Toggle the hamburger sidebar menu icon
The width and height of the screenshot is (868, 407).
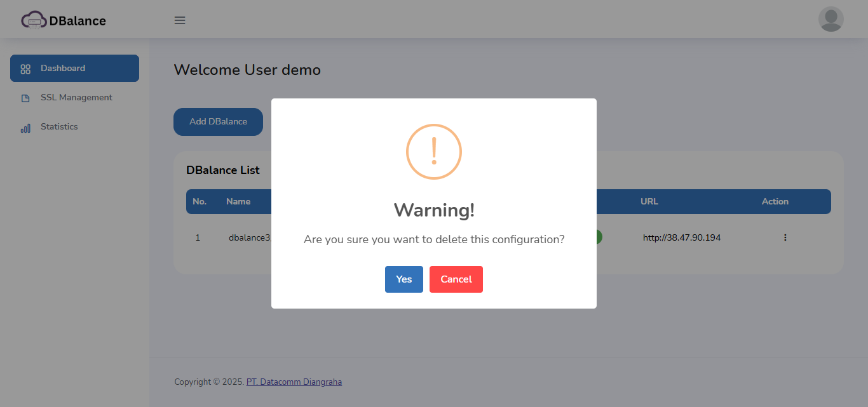pos(180,20)
